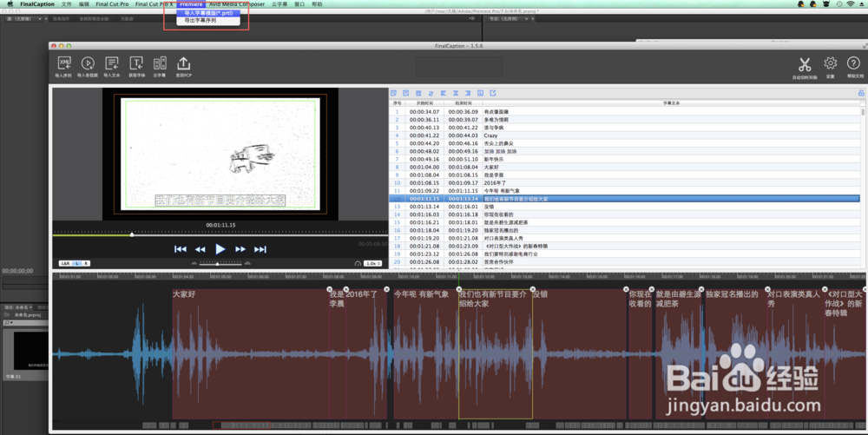868x435 pixels.
Task: Click the hourglass-shaped icon above subtitle list
Action: 456,93
